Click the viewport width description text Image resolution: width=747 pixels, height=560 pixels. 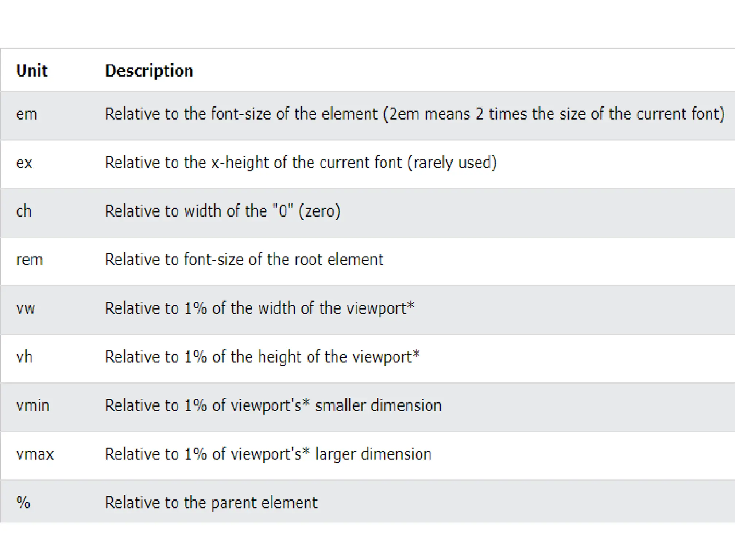[259, 308]
